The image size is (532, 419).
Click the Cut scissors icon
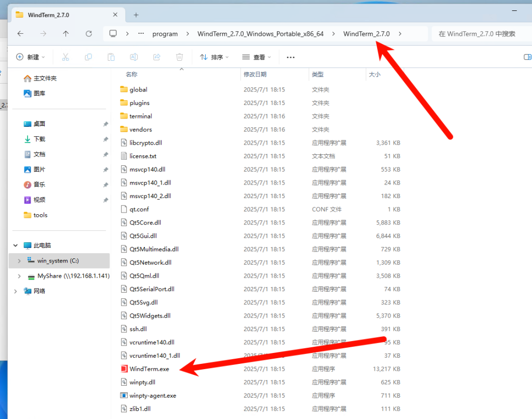pos(65,57)
